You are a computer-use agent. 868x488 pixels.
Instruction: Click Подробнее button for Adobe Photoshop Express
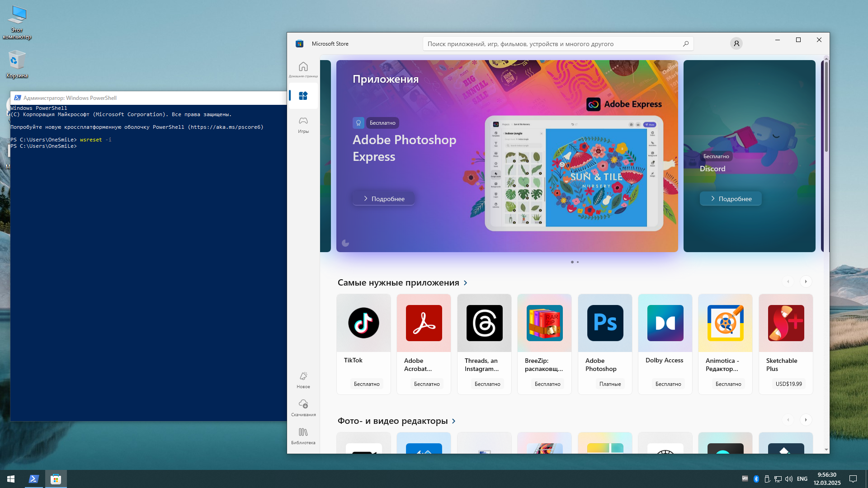point(383,199)
